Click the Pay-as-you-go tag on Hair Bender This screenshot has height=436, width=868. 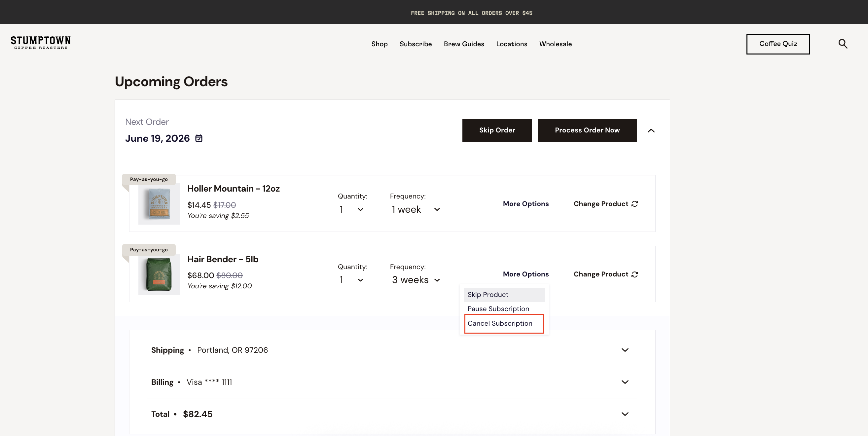click(x=149, y=250)
